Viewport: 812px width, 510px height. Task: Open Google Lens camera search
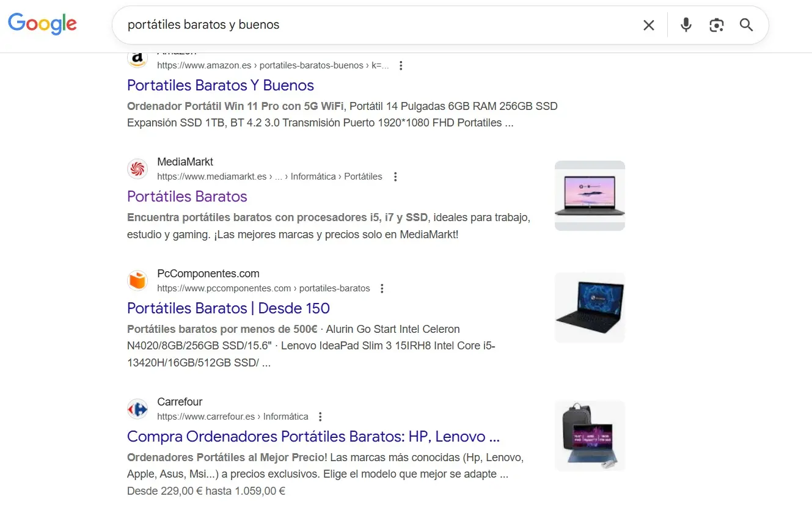(716, 25)
